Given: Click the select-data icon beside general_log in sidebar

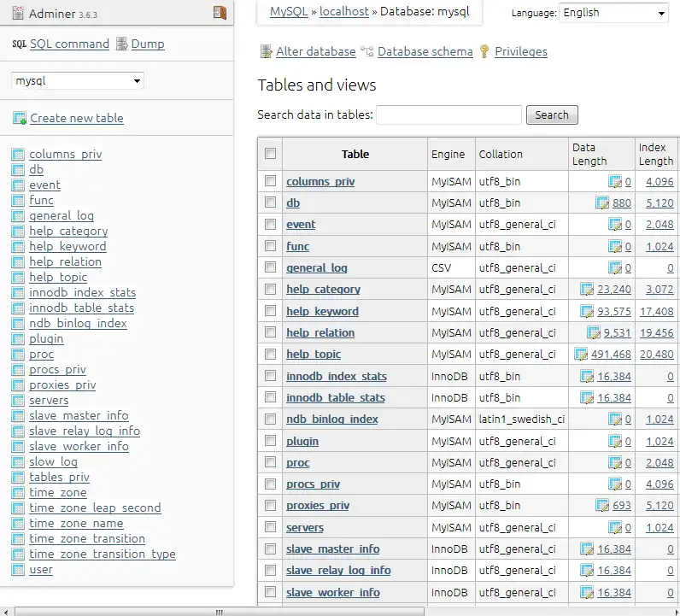Looking at the screenshot, I should tap(18, 216).
